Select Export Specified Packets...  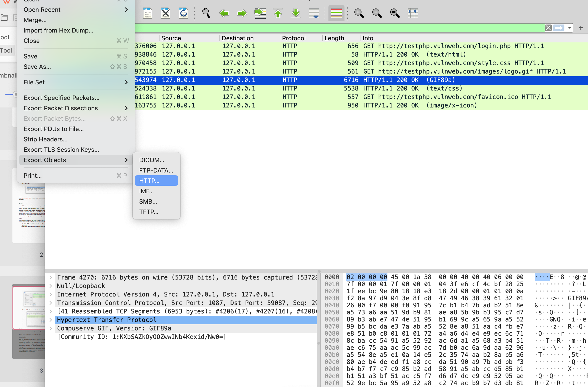click(76, 98)
